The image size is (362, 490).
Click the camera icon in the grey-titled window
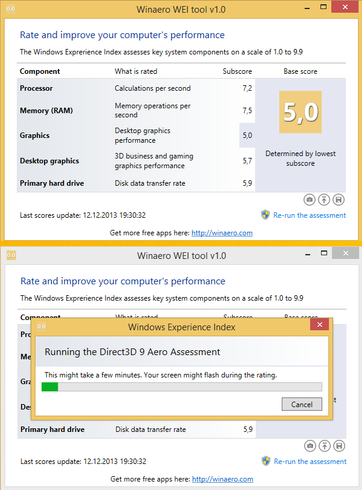coord(310,446)
